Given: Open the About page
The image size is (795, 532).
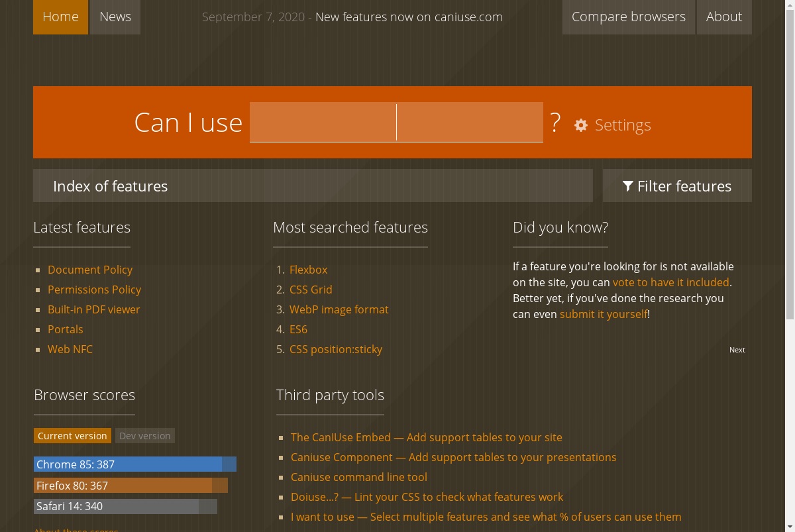Looking at the screenshot, I should tap(724, 17).
